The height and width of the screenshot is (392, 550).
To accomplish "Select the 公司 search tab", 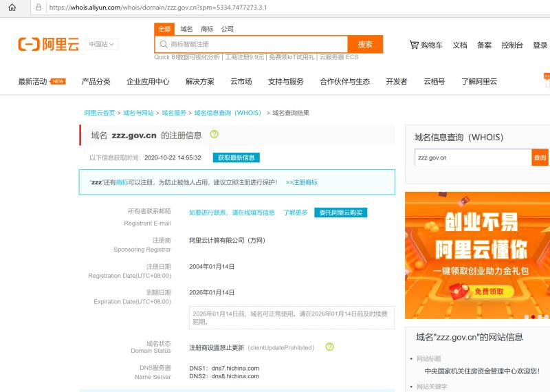I will click(228, 29).
